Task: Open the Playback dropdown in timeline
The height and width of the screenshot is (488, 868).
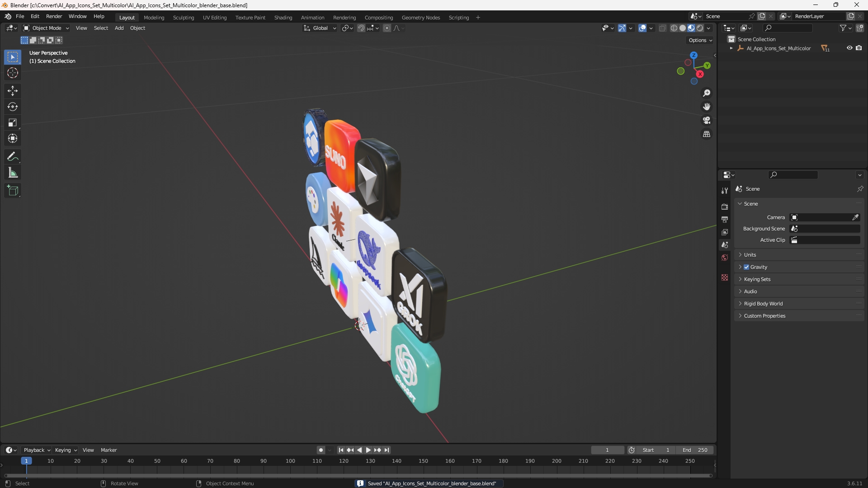Action: 37,450
